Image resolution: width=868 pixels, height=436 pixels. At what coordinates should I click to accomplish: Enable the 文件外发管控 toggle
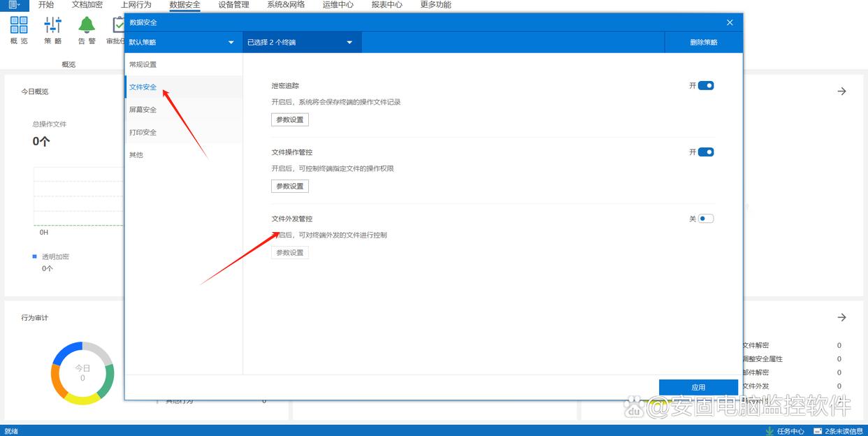[706, 219]
